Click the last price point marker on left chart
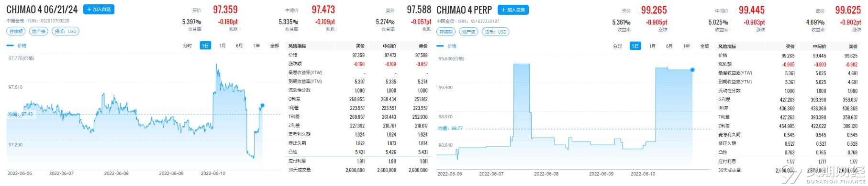Viewport: 868px width, 186px height. click(x=262, y=105)
